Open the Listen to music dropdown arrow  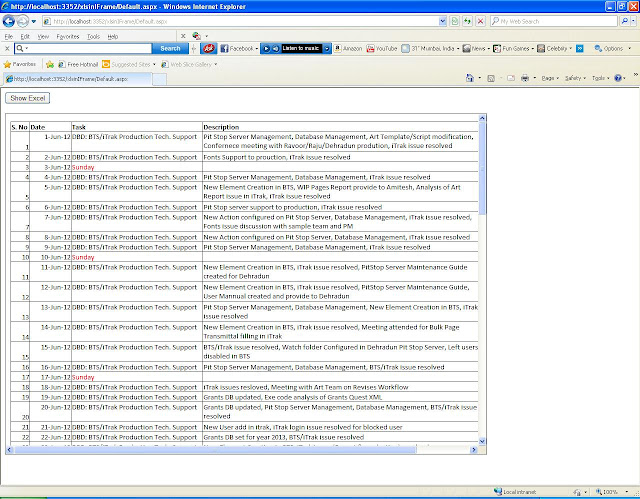[x=327, y=49]
